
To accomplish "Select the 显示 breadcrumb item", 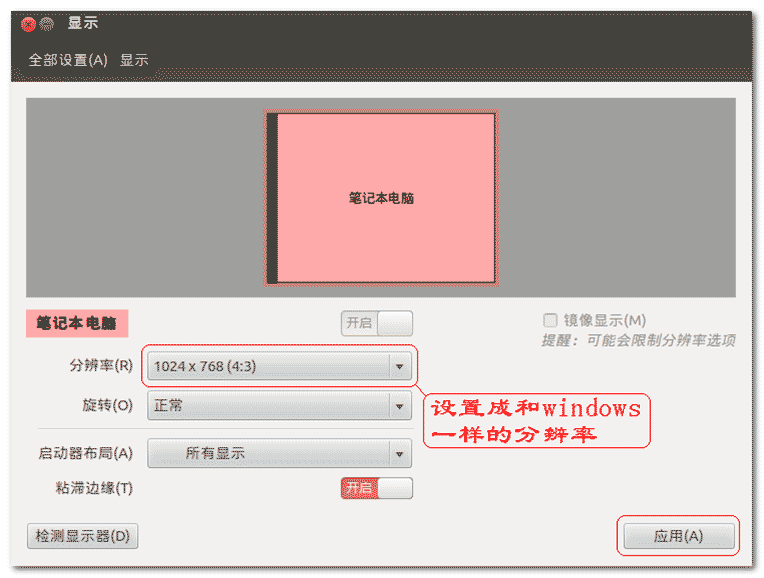I will point(134,60).
